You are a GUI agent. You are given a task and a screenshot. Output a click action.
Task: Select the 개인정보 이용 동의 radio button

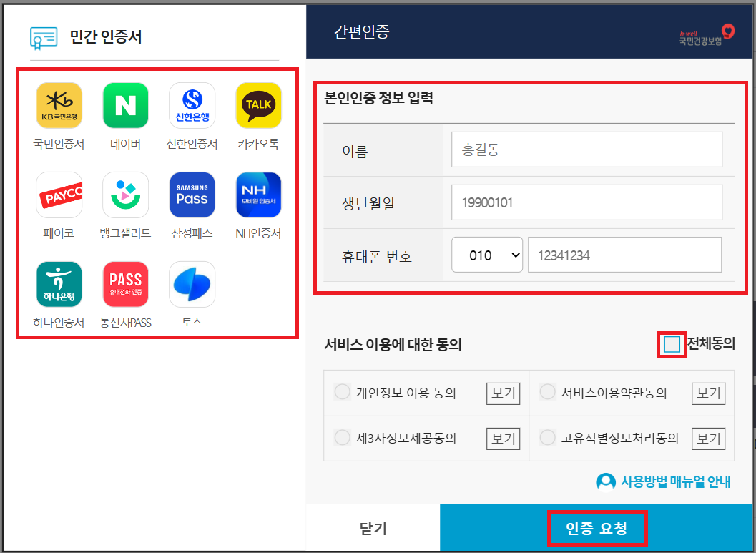tap(343, 391)
